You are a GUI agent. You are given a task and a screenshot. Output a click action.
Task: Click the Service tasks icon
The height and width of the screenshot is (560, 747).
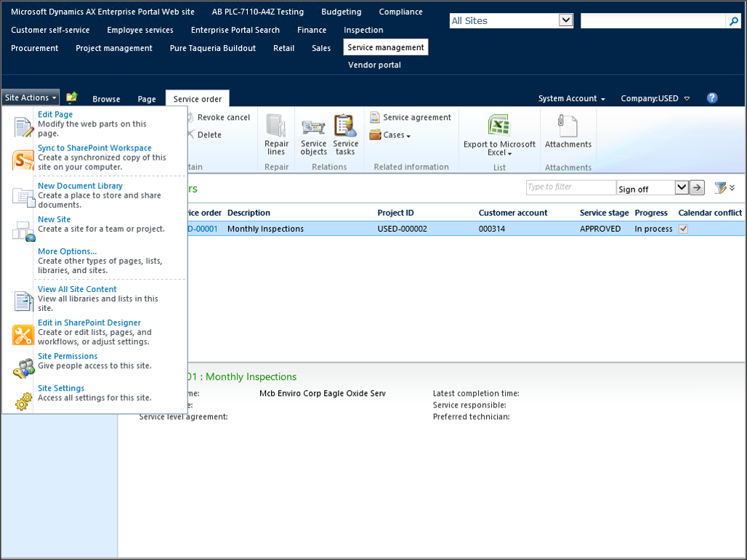pos(345,126)
